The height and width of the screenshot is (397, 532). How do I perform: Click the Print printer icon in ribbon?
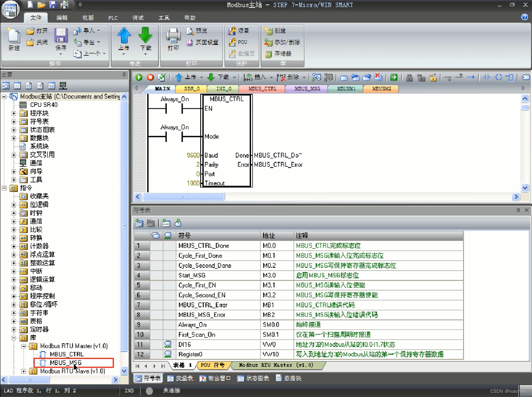(173, 36)
